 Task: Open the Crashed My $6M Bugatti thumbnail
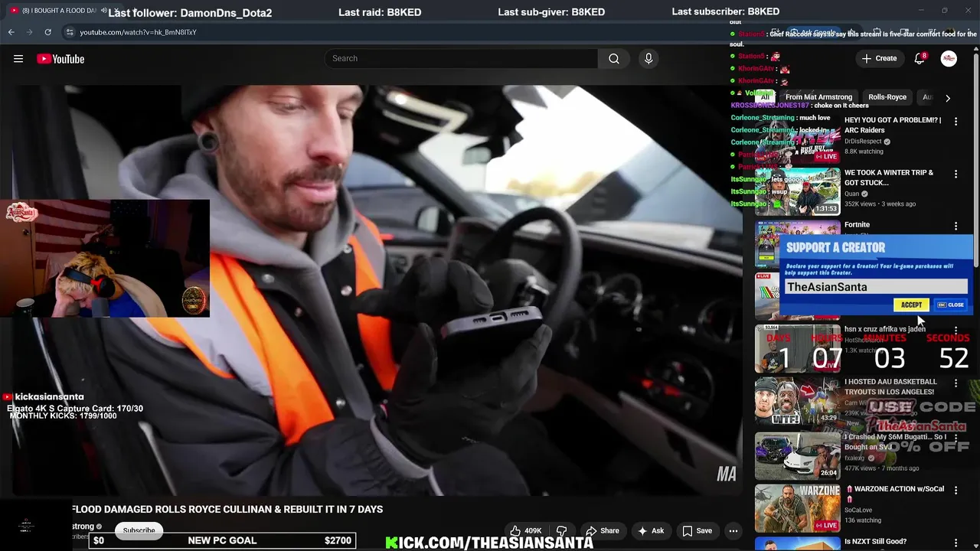(798, 455)
